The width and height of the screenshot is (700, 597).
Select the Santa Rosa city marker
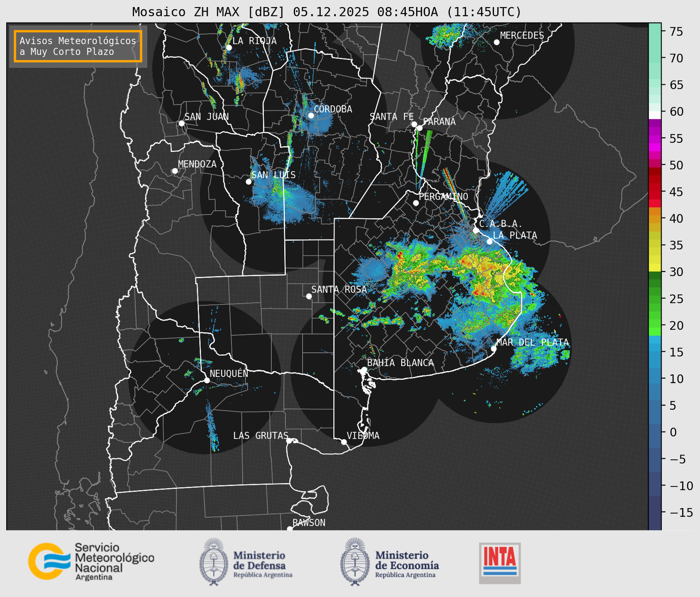309,296
